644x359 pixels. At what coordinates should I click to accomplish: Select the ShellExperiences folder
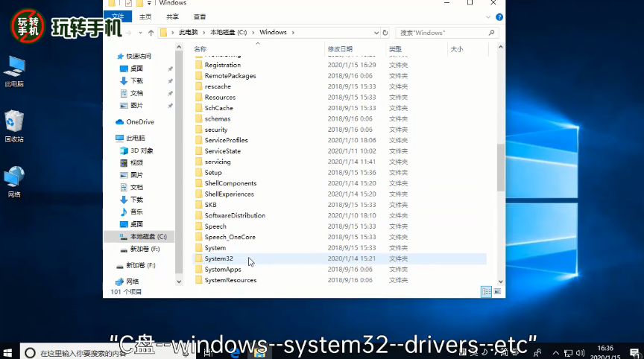click(x=229, y=194)
